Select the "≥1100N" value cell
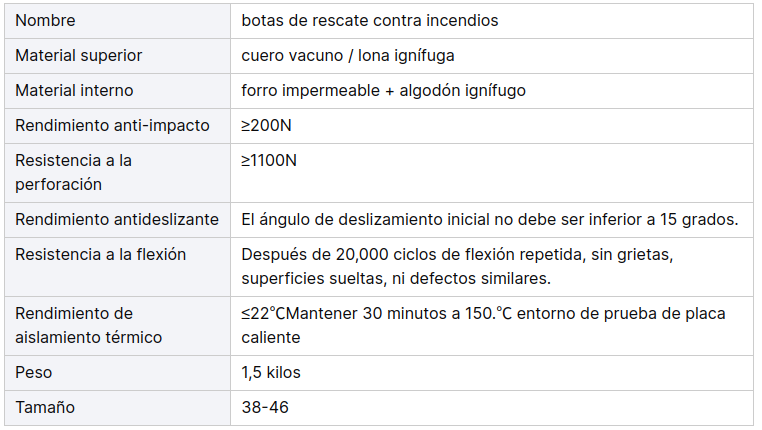Image resolution: width=762 pixels, height=430 pixels. (x=269, y=160)
